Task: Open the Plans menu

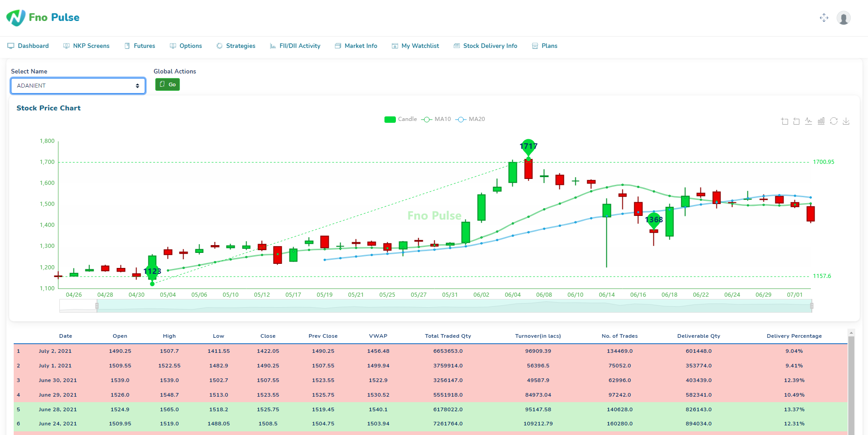Action: click(x=545, y=46)
